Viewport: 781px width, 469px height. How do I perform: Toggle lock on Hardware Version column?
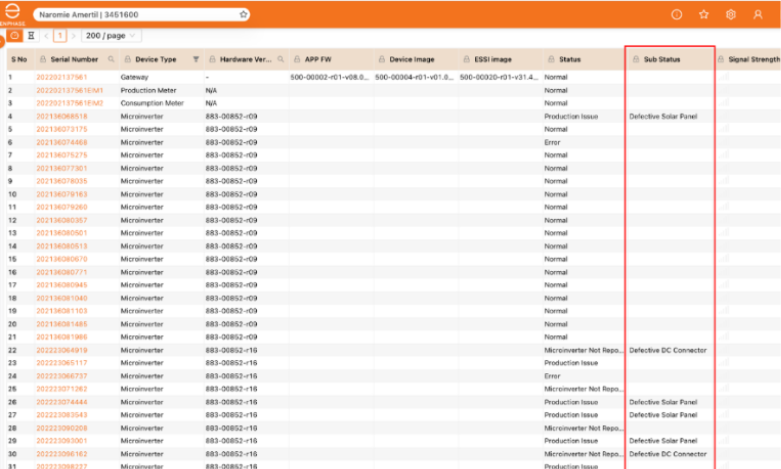(212, 59)
